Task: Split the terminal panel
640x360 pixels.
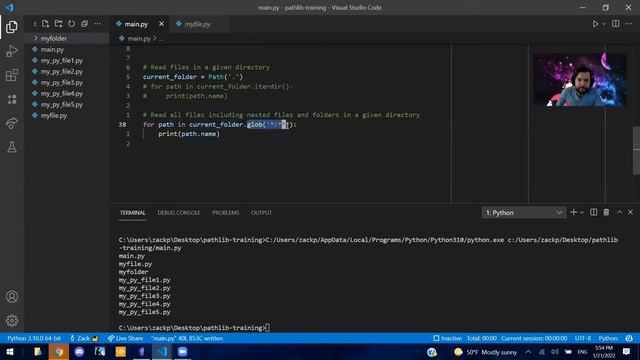Action: coord(593,212)
